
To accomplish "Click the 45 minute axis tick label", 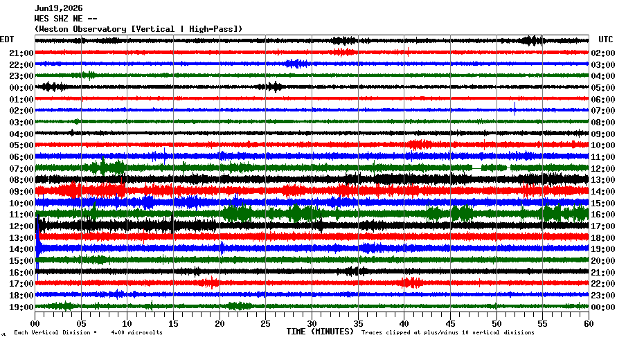I will click(450, 324).
